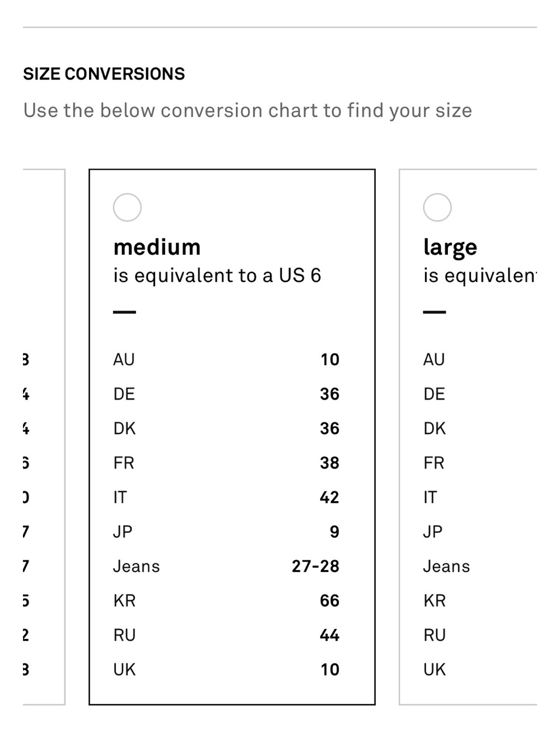The image size is (560, 747).
Task: Click the FR value 38
Action: (x=330, y=463)
